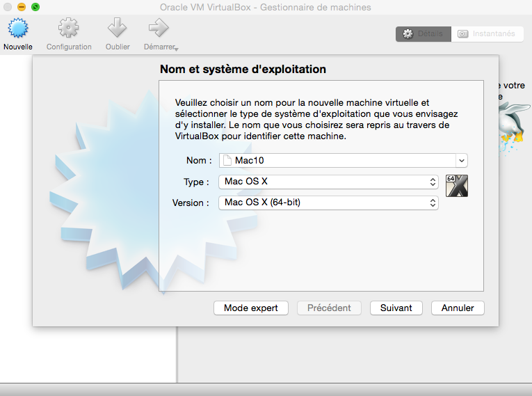Click the document icon in Nom field

pos(227,160)
